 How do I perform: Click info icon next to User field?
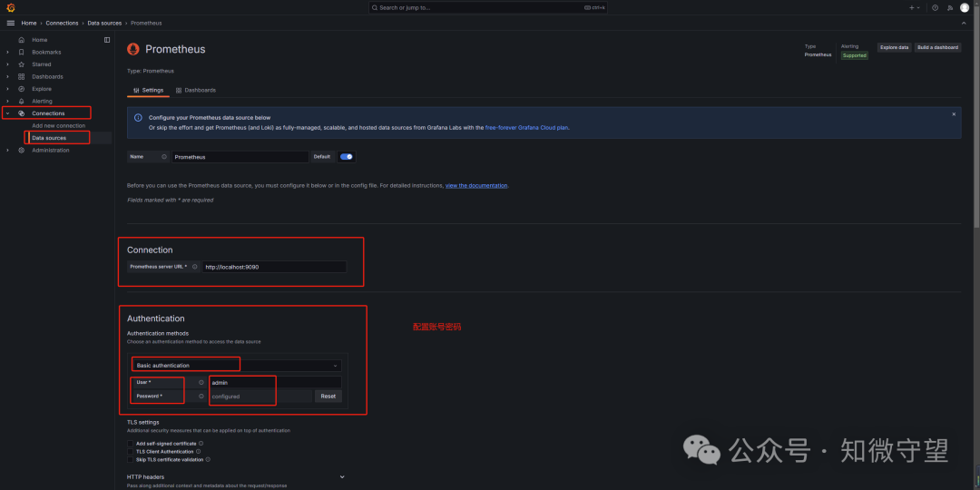[x=201, y=382]
